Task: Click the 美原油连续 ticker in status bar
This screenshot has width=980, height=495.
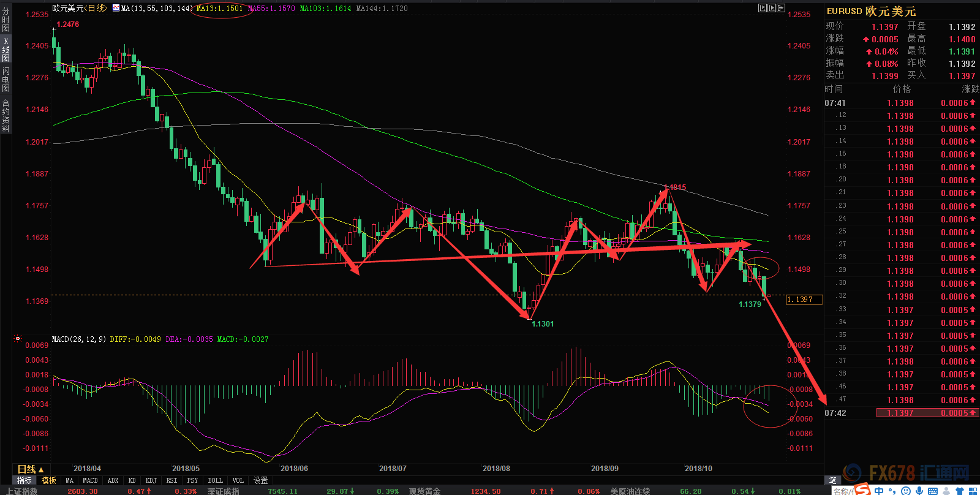Action: tap(630, 491)
